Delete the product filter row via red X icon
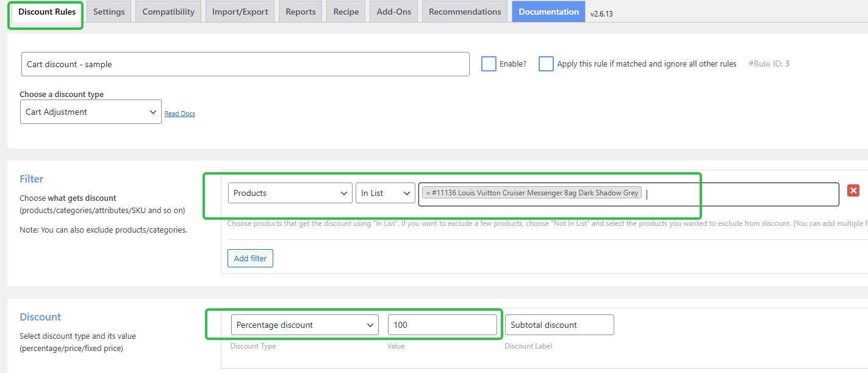This screenshot has height=373, width=868. coord(853,190)
